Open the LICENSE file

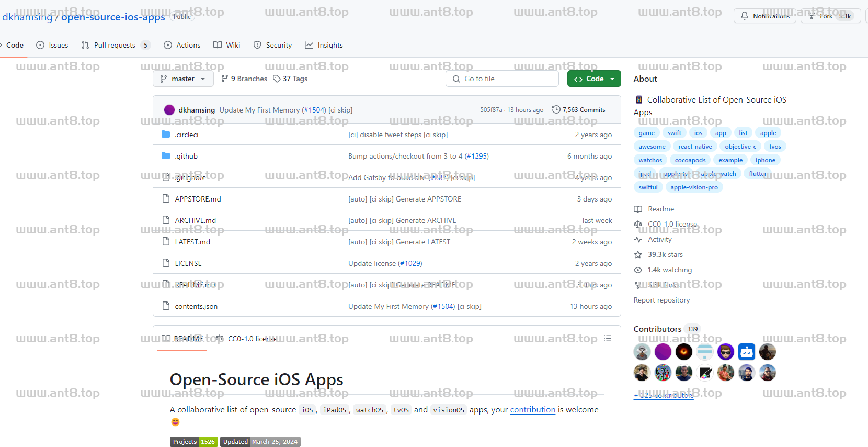click(188, 263)
